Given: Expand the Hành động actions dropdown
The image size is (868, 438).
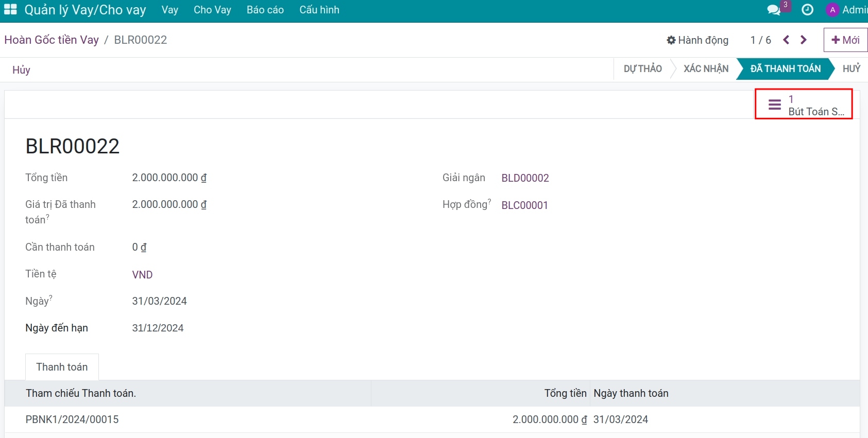Looking at the screenshot, I should point(697,40).
